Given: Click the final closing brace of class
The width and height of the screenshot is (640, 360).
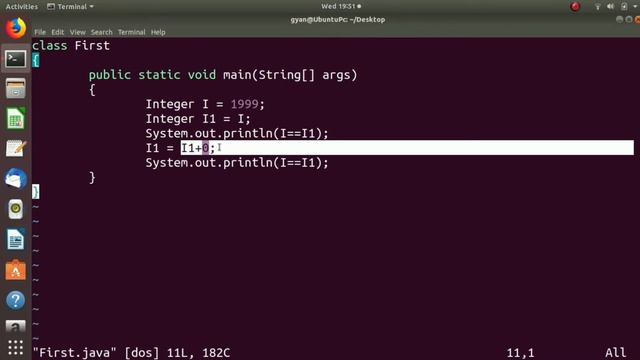Looking at the screenshot, I should (x=36, y=192).
